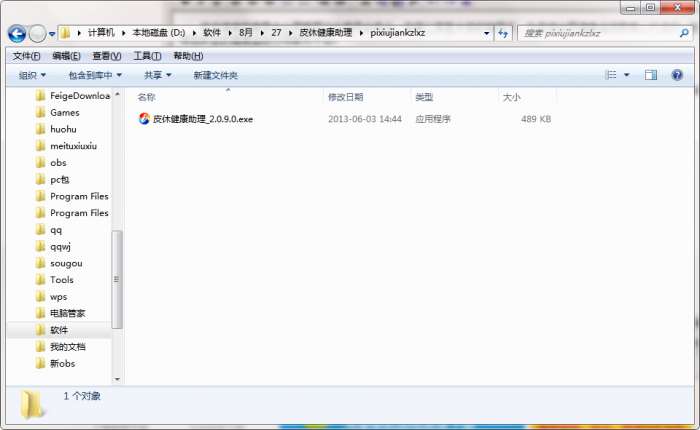This screenshot has width=700, height=430.
Task: Select the Games folder in the tree
Action: point(65,113)
